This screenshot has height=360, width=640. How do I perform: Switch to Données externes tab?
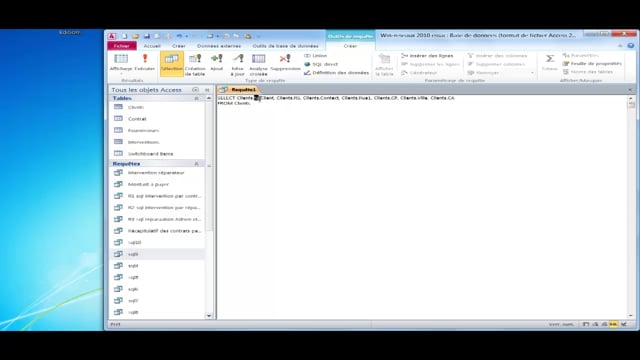[219, 46]
